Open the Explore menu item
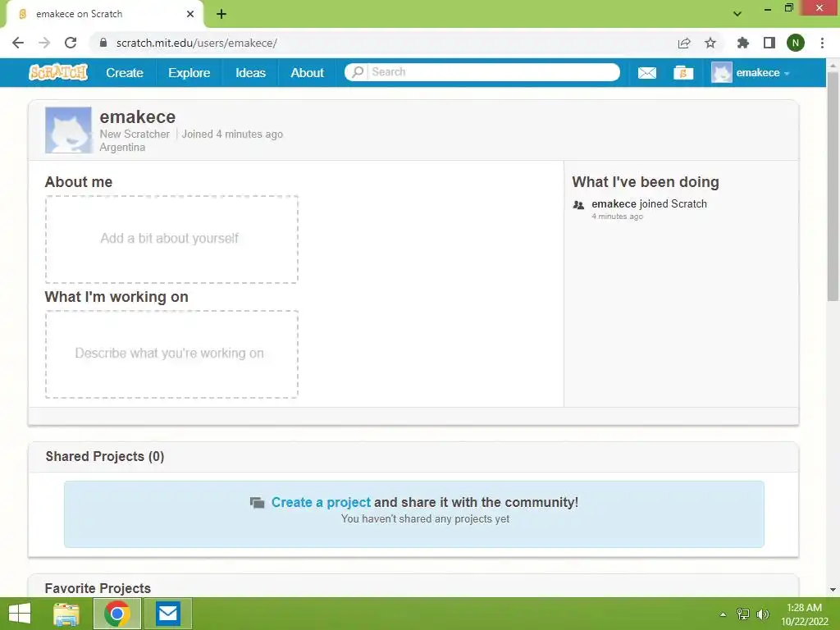840x630 pixels. (x=189, y=72)
